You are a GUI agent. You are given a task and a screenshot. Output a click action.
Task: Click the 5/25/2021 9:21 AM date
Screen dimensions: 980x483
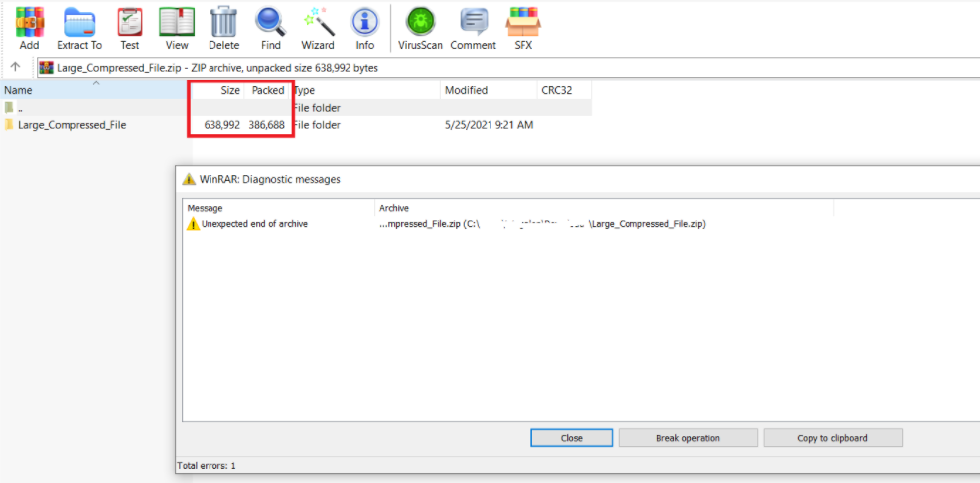[x=489, y=125]
